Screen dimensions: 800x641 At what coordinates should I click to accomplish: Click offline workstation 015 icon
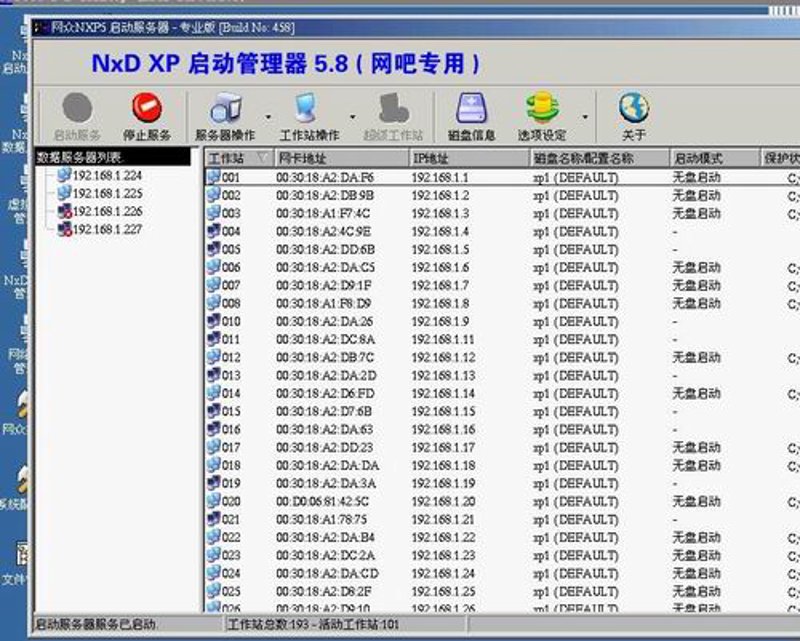[213, 410]
